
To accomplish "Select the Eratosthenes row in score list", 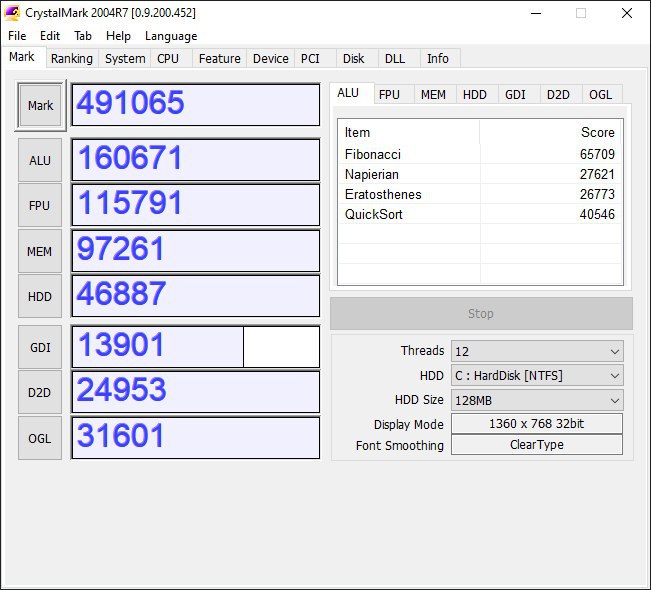I will coord(480,194).
